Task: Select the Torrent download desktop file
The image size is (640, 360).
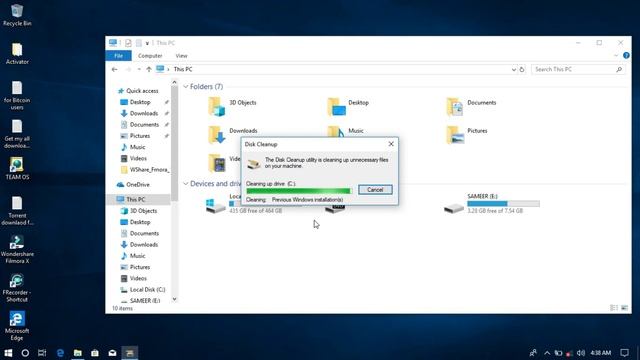Action: point(17,211)
